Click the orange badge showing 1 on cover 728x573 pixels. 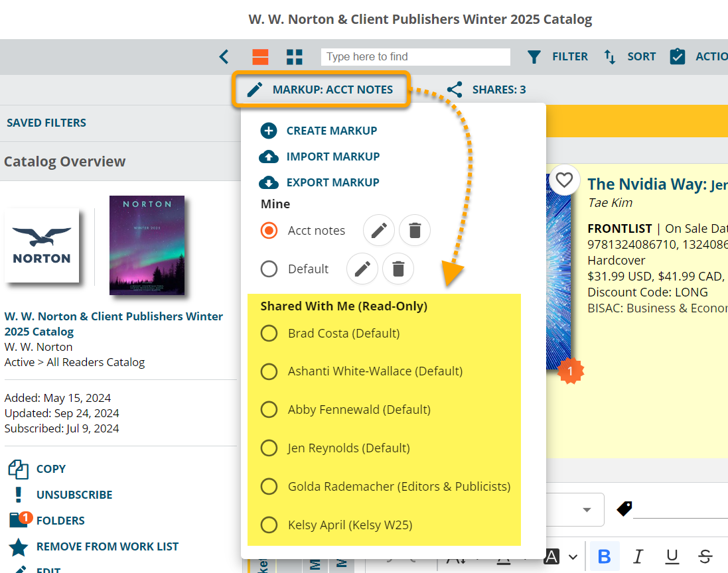pos(570,371)
